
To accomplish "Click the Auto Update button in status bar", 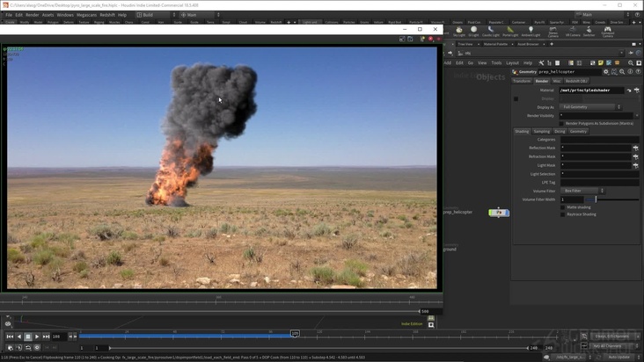I will tap(618, 358).
